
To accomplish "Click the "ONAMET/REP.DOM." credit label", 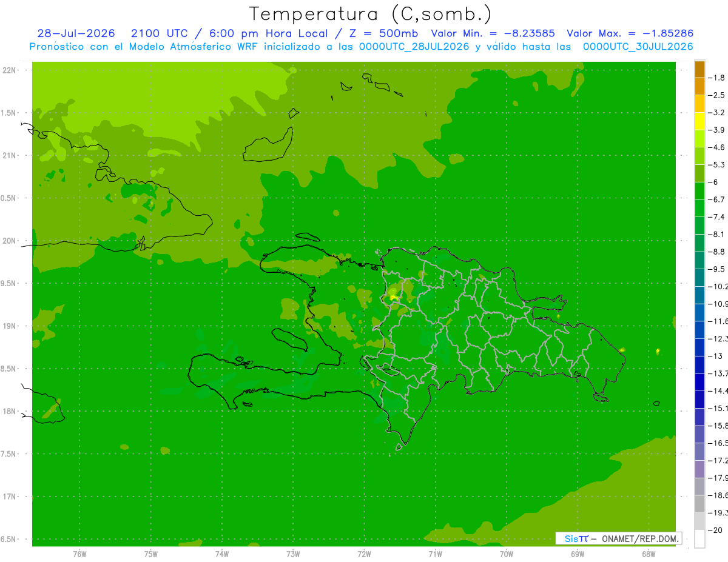I will 639,539.
